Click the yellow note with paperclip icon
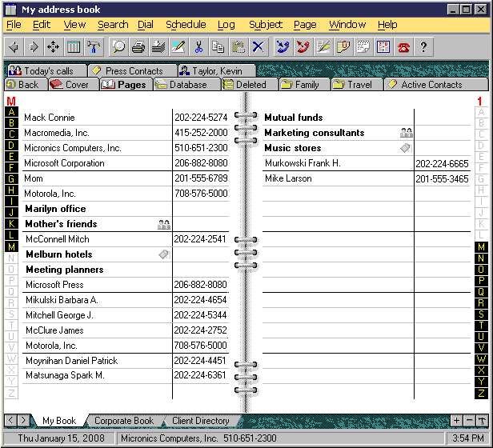493x448 pixels. click(343, 47)
